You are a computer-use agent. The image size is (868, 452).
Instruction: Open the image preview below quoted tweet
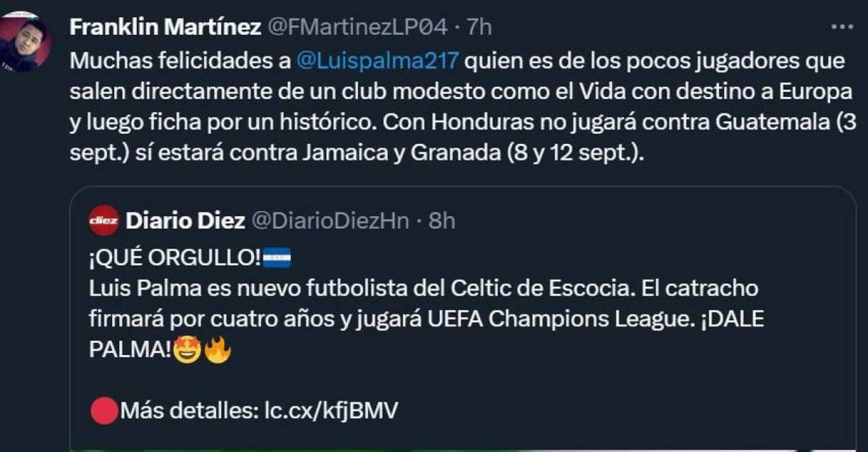tap(461, 448)
